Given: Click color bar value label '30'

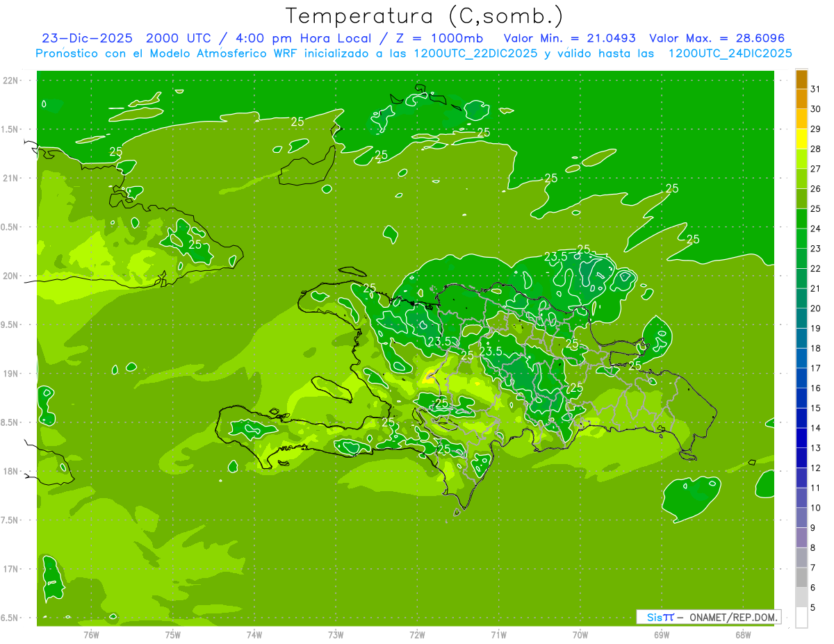Looking at the screenshot, I should click(x=816, y=109).
